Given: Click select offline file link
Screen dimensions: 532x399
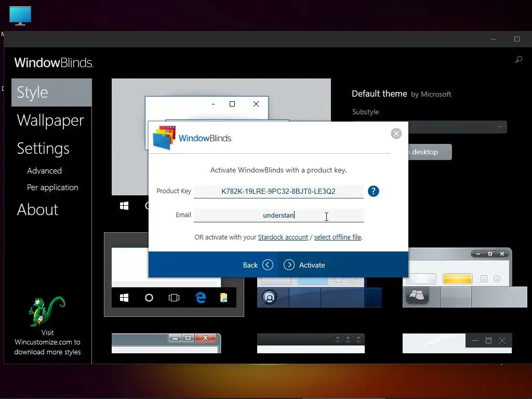Looking at the screenshot, I should pos(338,237).
